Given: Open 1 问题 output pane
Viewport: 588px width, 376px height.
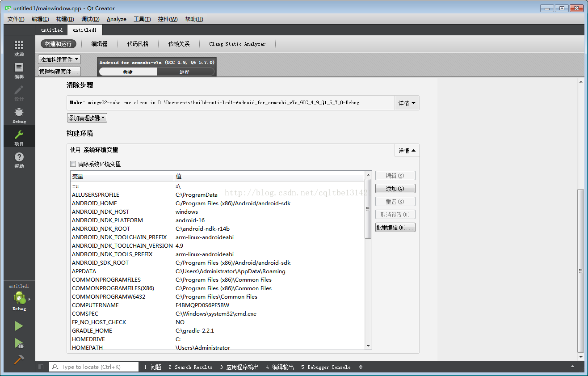Looking at the screenshot, I should coord(152,367).
